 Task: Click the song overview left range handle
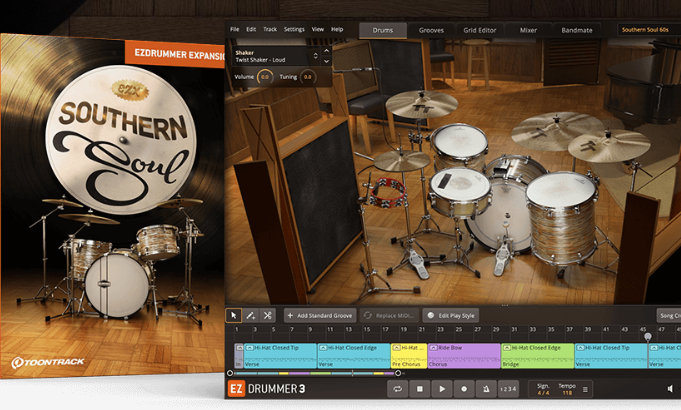[x=230, y=373]
